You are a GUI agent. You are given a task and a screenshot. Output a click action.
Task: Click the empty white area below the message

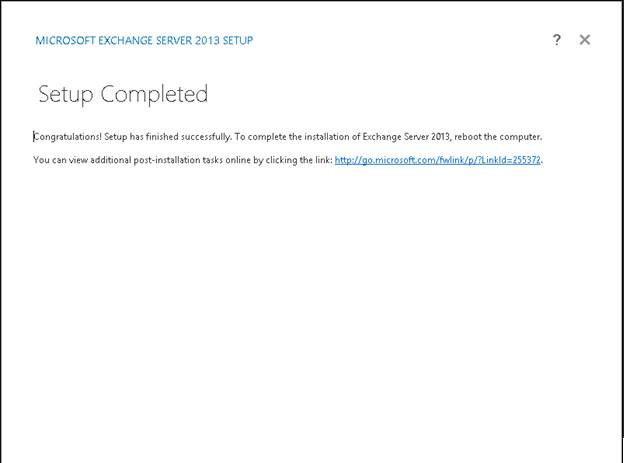pyautogui.click(x=312, y=320)
